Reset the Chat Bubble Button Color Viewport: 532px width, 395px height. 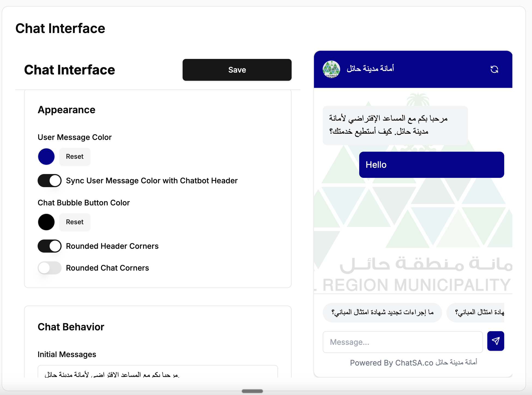pos(75,222)
